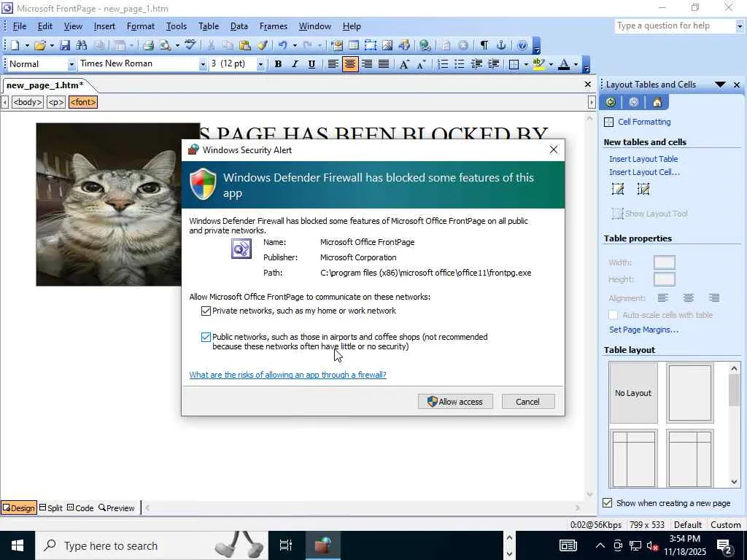
Task: Click Cell Formatting link
Action: click(644, 122)
